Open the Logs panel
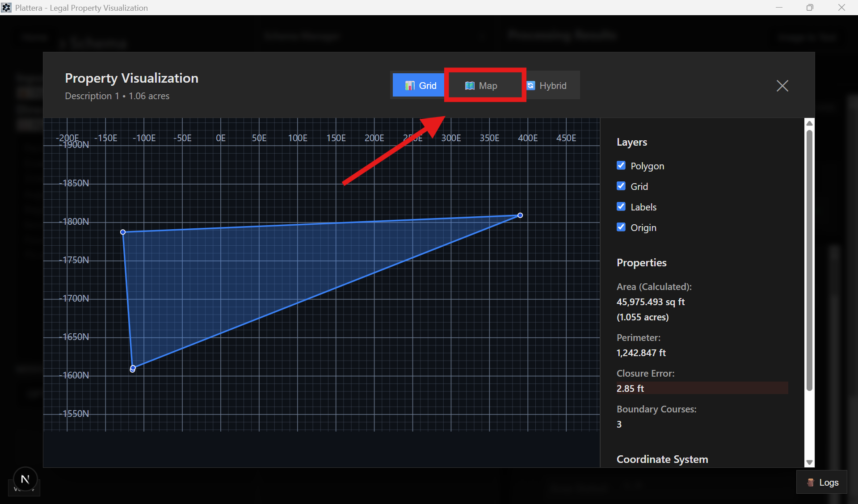This screenshot has width=858, height=504. coord(822,482)
